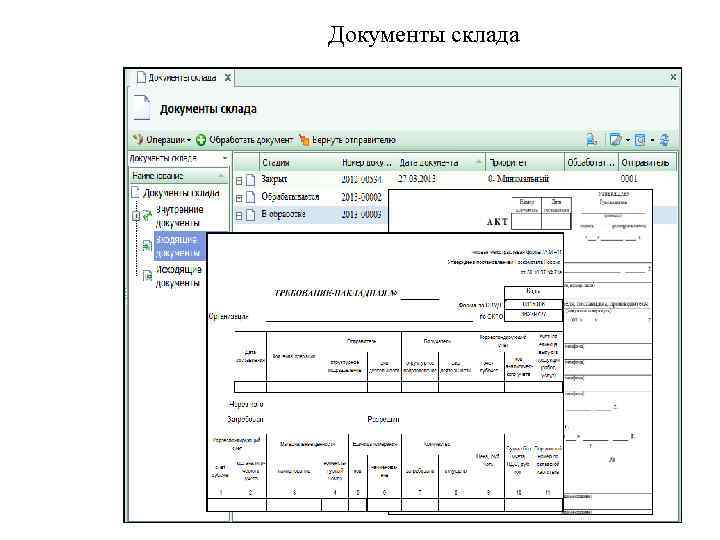The width and height of the screenshot is (720, 540).
Task: Expand the Обрабатывается document row
Action: pos(239,198)
